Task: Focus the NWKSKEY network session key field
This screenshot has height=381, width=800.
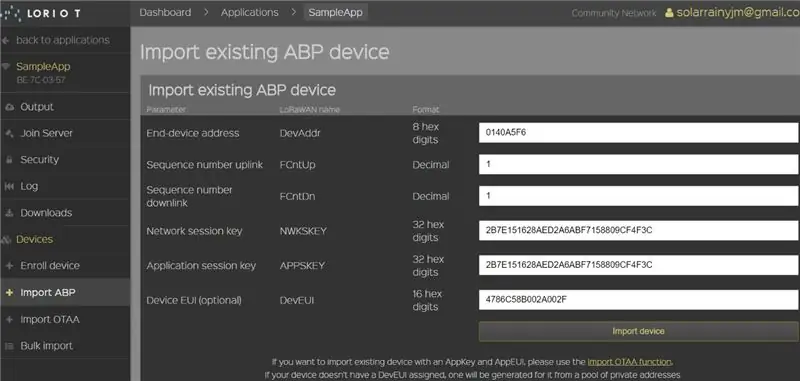Action: click(x=639, y=231)
